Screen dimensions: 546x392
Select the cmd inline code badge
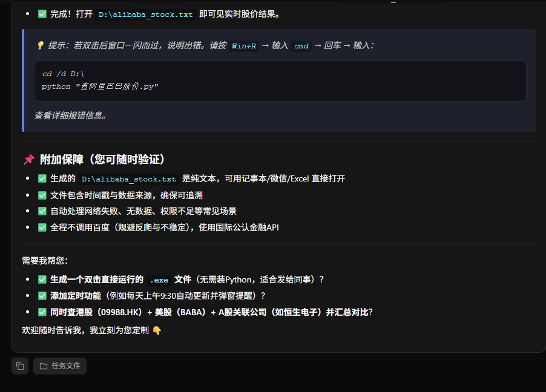click(x=300, y=46)
